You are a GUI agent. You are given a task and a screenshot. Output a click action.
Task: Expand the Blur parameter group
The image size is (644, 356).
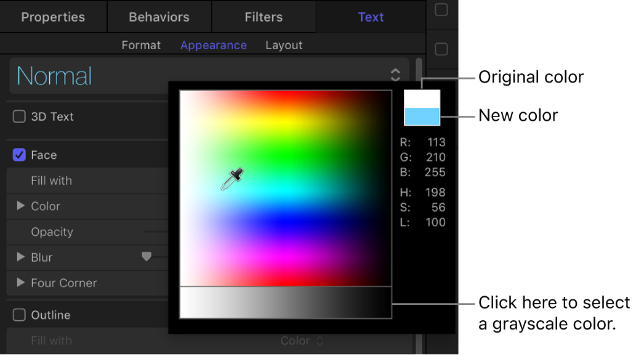pos(20,257)
